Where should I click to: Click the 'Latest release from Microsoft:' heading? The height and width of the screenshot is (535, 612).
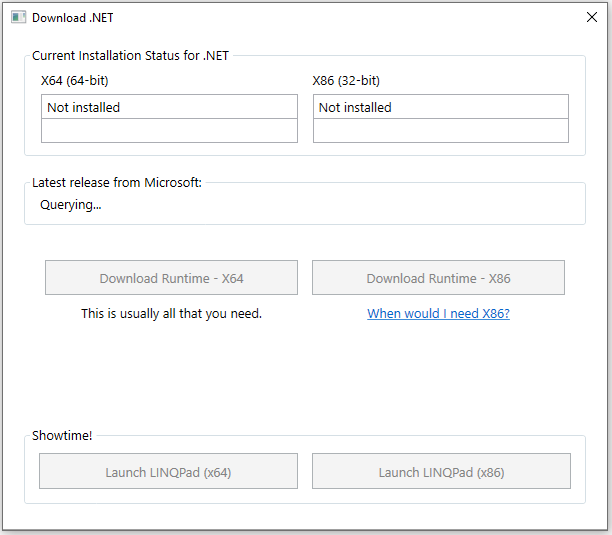click(x=117, y=182)
